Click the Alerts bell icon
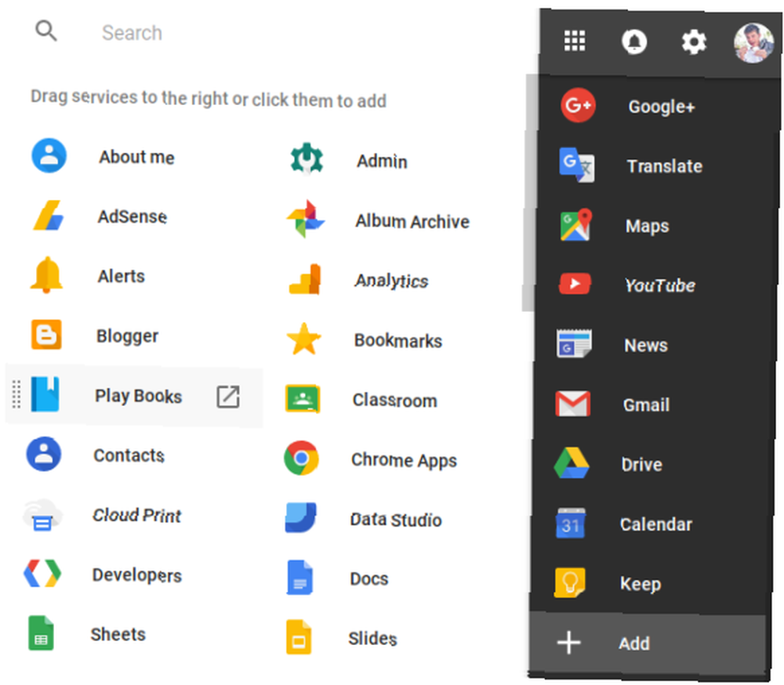Viewport: 784px width, 685px height. [x=46, y=274]
